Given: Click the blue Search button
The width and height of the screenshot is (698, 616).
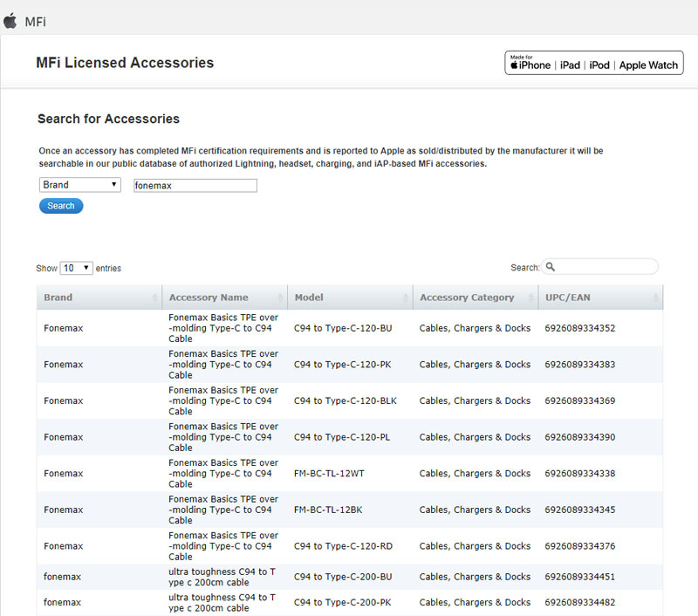Looking at the screenshot, I should 61,206.
